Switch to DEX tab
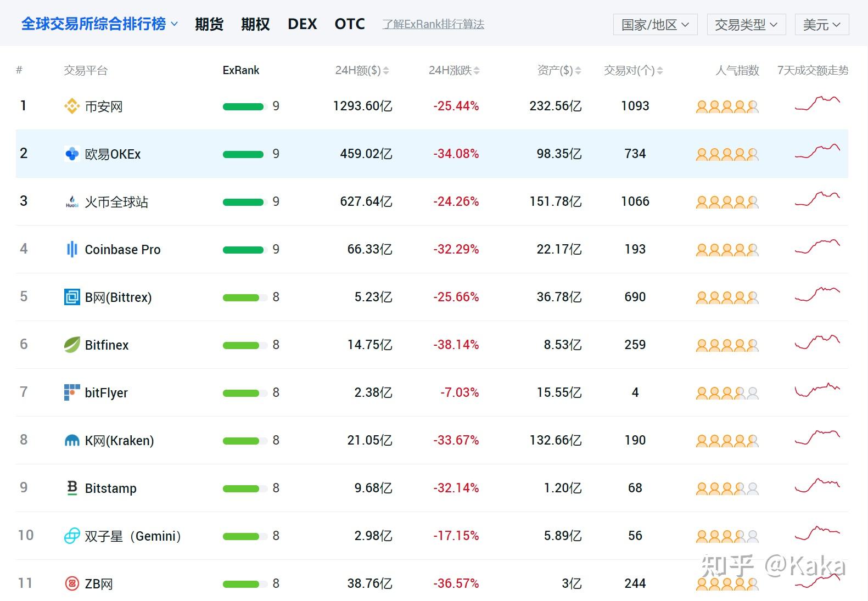868x601 pixels. [303, 24]
